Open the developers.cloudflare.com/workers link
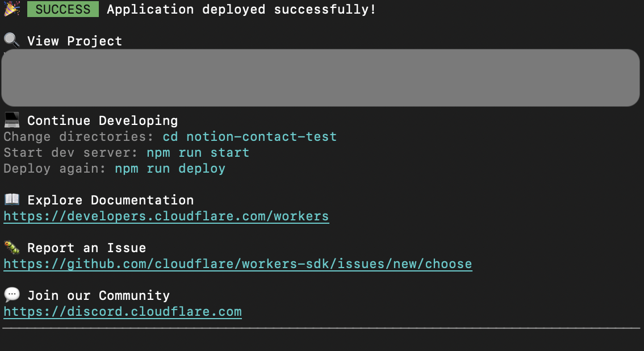644x351 pixels. [166, 216]
